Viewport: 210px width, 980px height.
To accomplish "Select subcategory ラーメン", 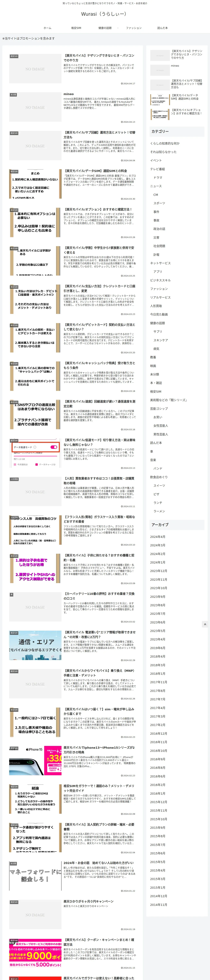I will pos(159,511).
